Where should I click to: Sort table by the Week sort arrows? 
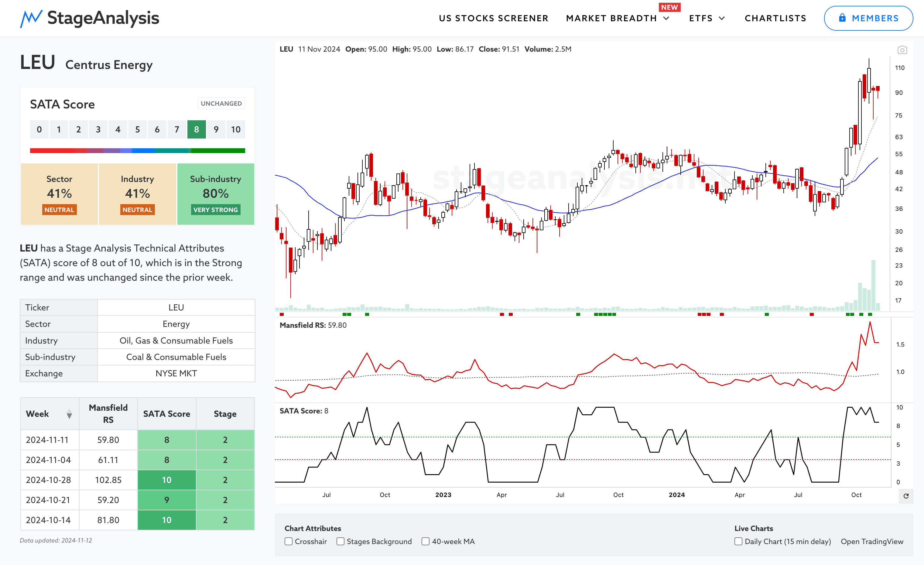click(69, 414)
